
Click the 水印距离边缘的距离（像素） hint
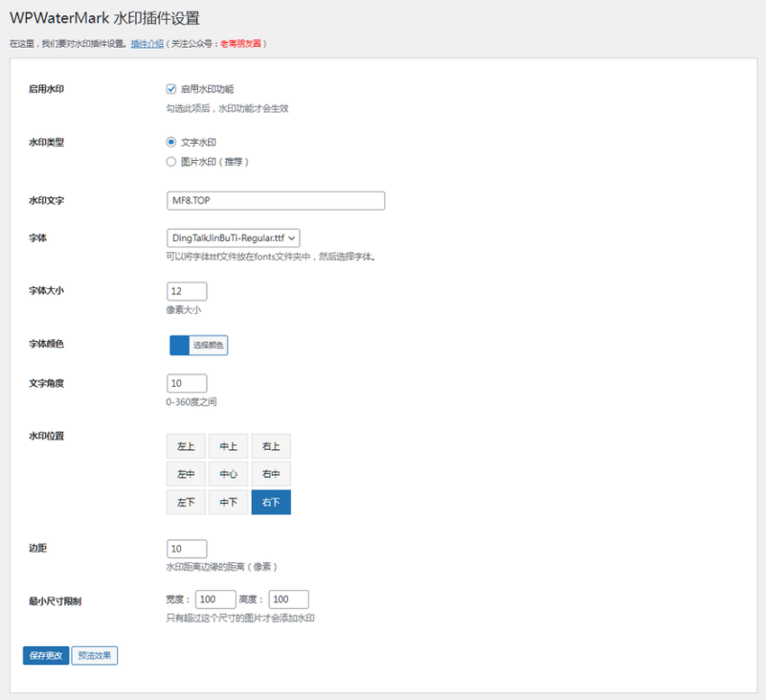(x=222, y=567)
